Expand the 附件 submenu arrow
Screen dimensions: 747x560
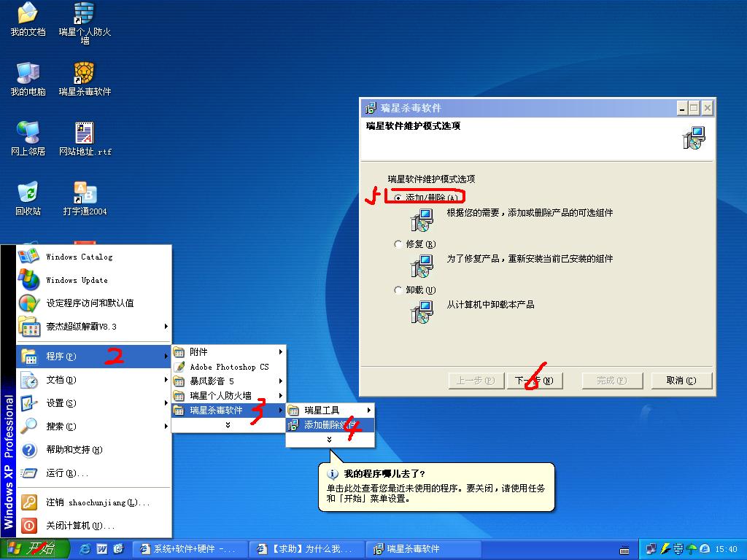tap(281, 352)
